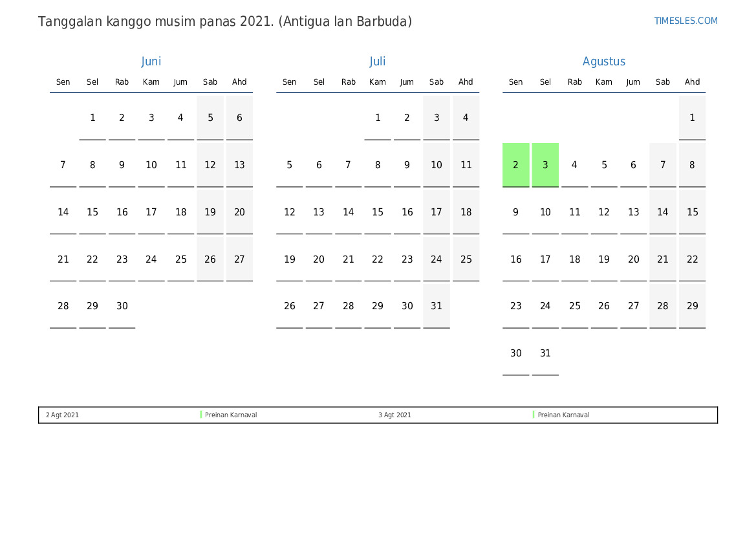Screen dimensions: 756x535
Task: Click the Juli month heading
Action: tap(377, 61)
